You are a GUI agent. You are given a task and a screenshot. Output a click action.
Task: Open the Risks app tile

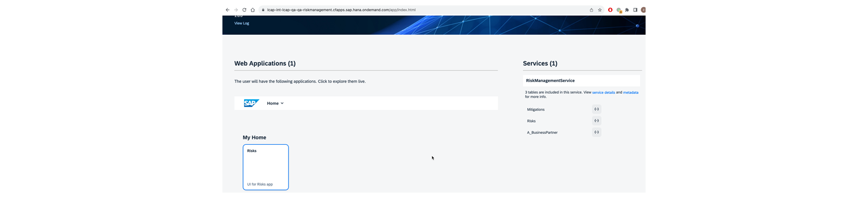click(266, 167)
